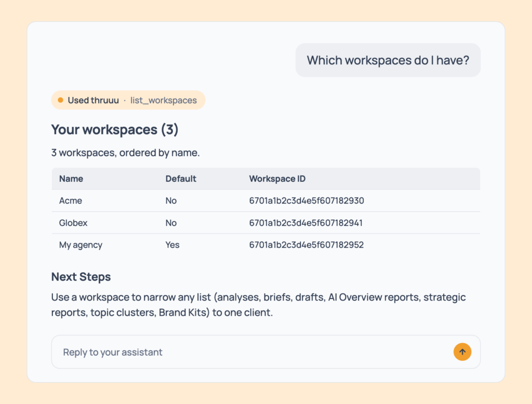Screen dimensions: 532x404
Task: Click workspace ID 6701a1b2c3d4e5f607182930
Action: pos(307,200)
